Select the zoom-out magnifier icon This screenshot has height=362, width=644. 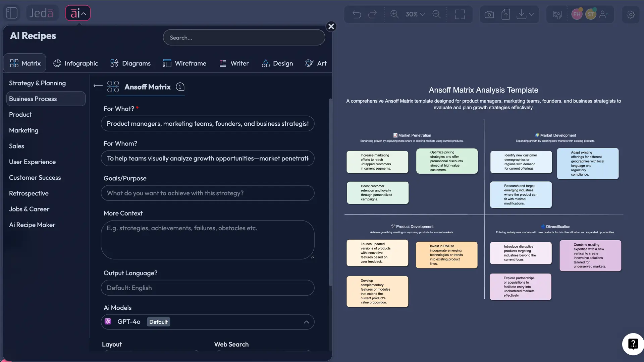pyautogui.click(x=437, y=14)
